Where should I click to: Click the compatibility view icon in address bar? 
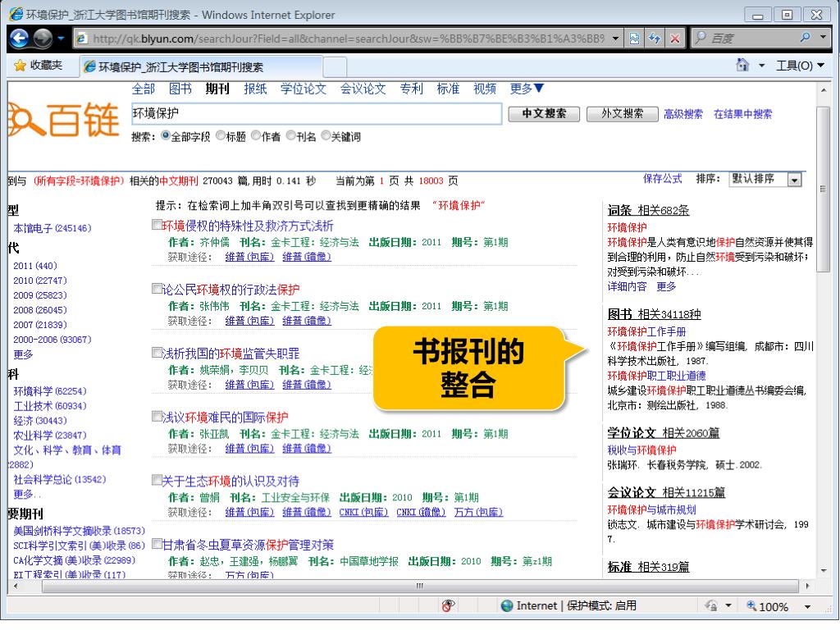[x=634, y=39]
